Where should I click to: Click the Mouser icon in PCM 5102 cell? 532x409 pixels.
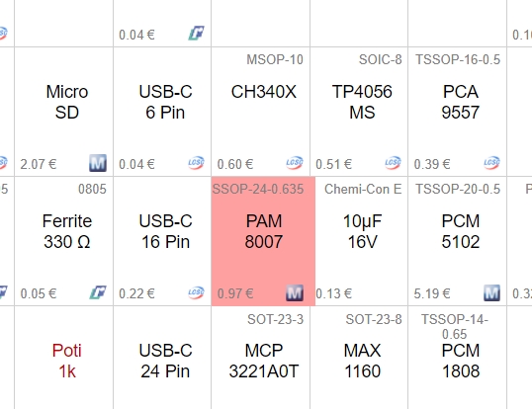coord(491,292)
